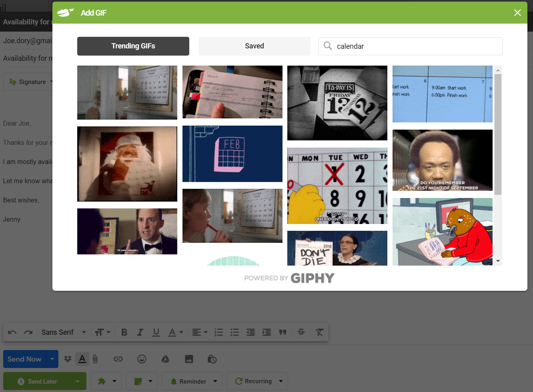Screen dimensions: 533x392
Task: Open the text color picker
Action: 175,332
